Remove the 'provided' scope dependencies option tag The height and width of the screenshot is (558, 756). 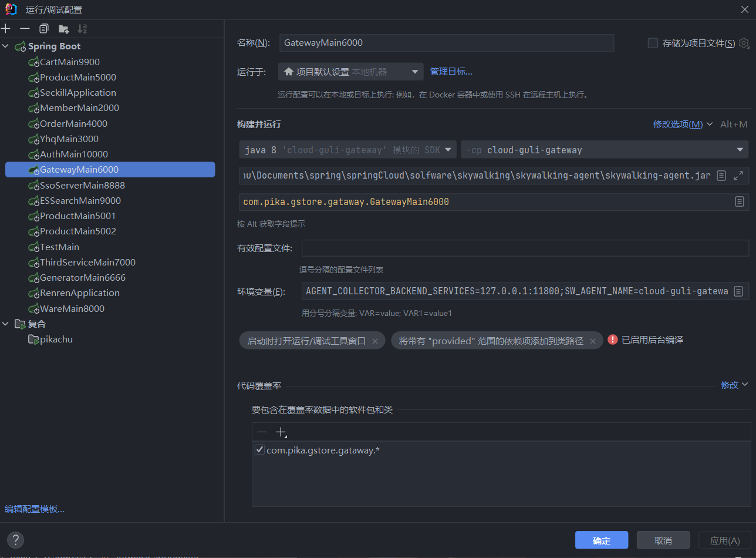click(593, 341)
